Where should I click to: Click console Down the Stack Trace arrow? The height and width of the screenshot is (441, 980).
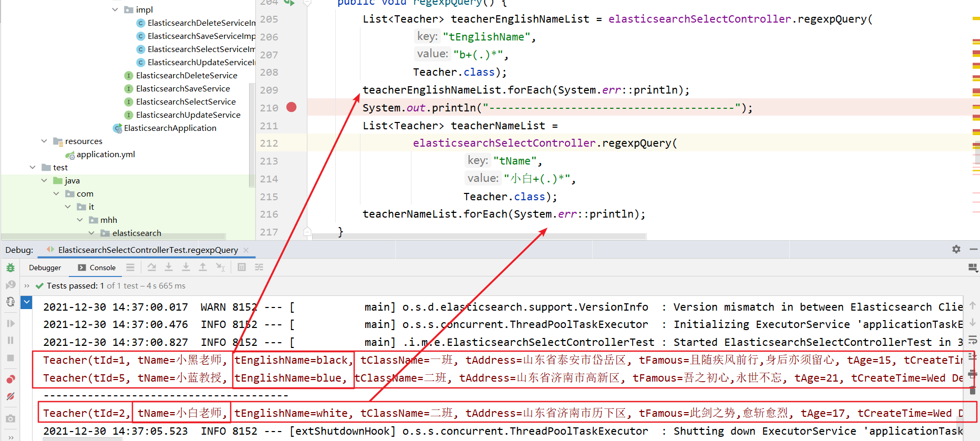pos(973,322)
